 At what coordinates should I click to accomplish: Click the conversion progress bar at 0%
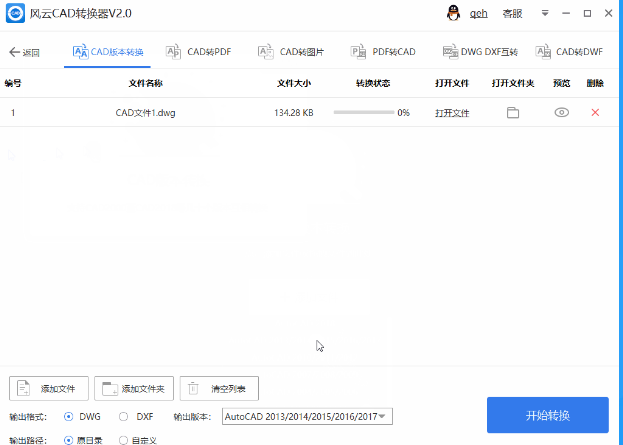click(x=364, y=112)
